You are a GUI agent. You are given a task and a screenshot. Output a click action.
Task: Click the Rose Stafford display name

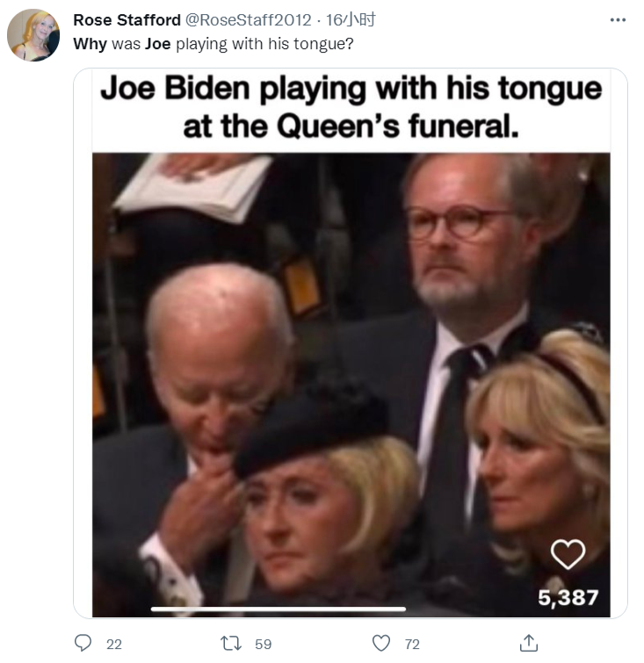click(127, 19)
